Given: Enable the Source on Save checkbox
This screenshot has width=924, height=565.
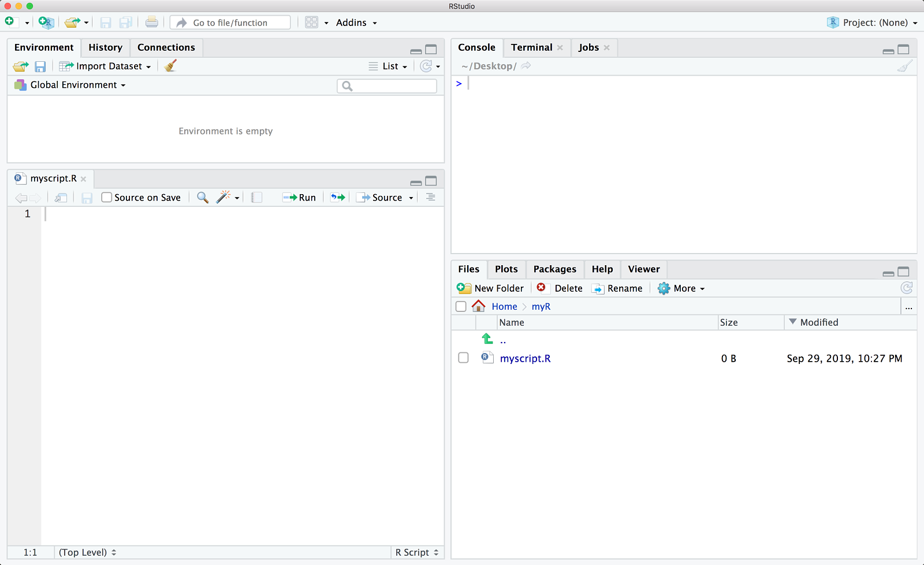Looking at the screenshot, I should click(x=107, y=198).
